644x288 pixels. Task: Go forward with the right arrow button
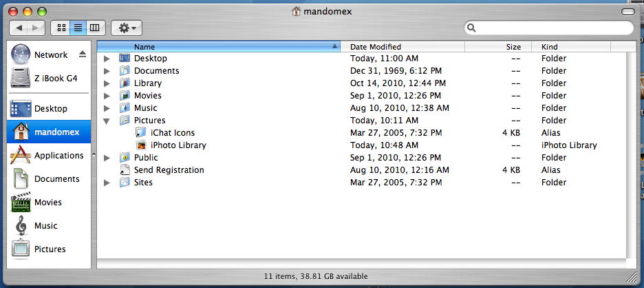coord(36,28)
